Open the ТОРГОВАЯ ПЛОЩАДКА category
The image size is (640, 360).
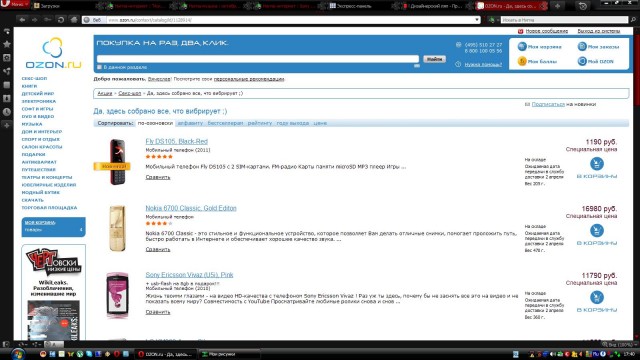(x=49, y=208)
